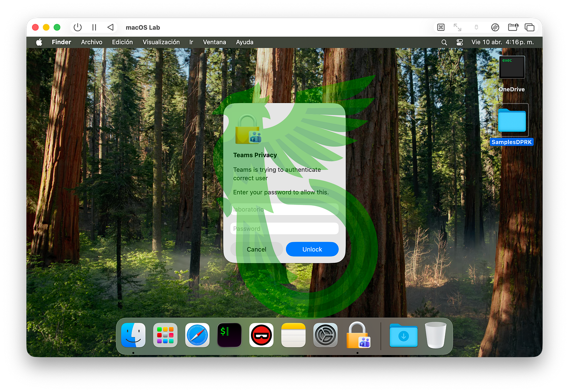Click the VM power button icon
The image size is (569, 392).
(x=78, y=27)
